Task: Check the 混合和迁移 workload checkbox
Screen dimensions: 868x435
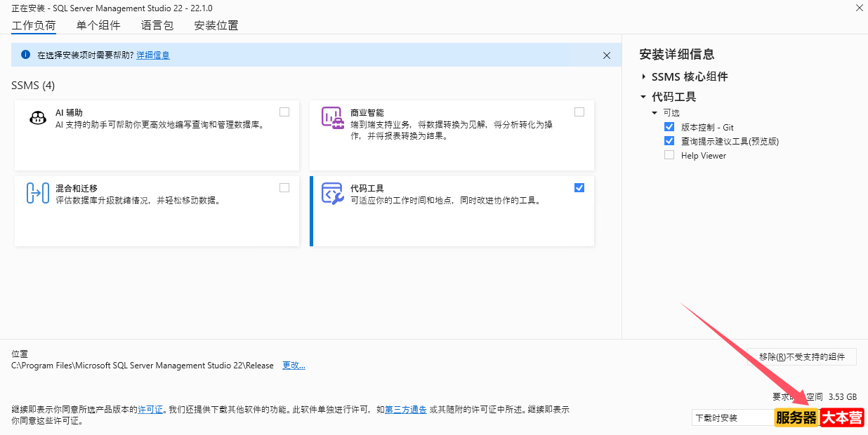Action: point(284,187)
